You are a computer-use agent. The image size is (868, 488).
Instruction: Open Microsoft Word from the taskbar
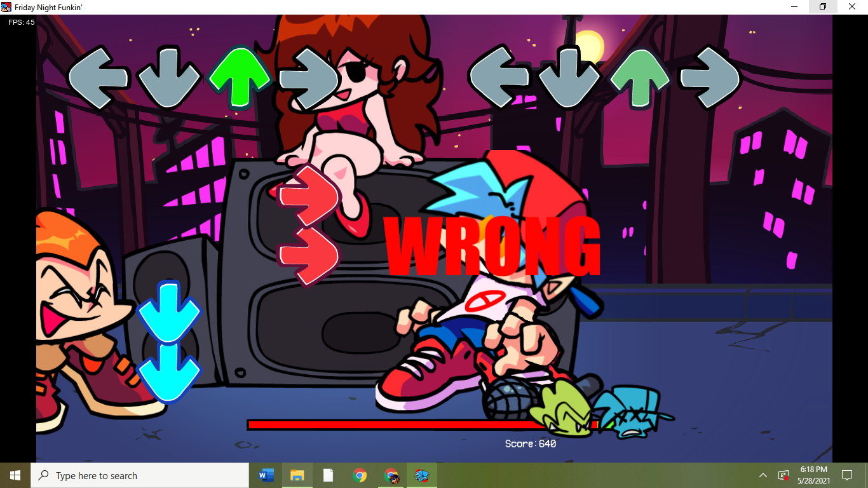266,475
